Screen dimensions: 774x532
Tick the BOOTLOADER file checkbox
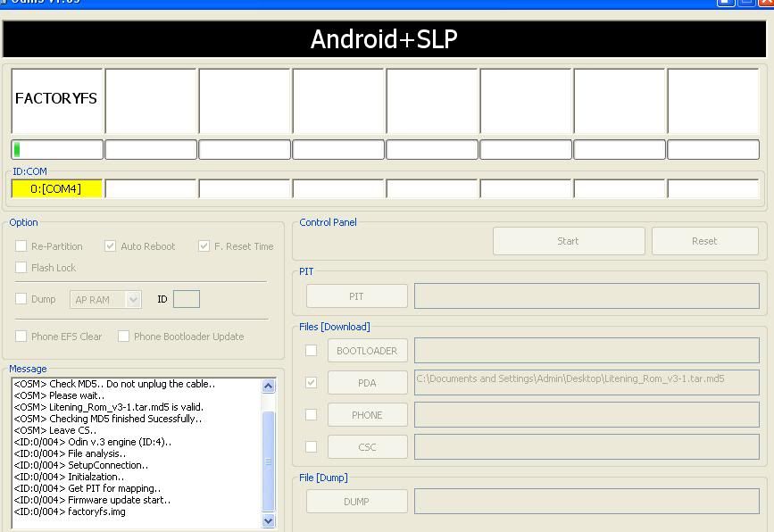pyautogui.click(x=312, y=351)
